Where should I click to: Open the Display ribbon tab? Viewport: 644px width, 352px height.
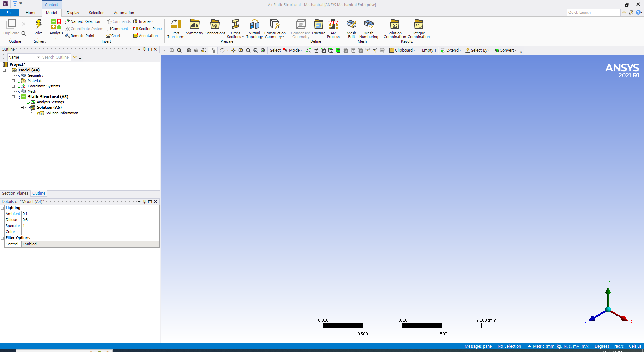73,13
